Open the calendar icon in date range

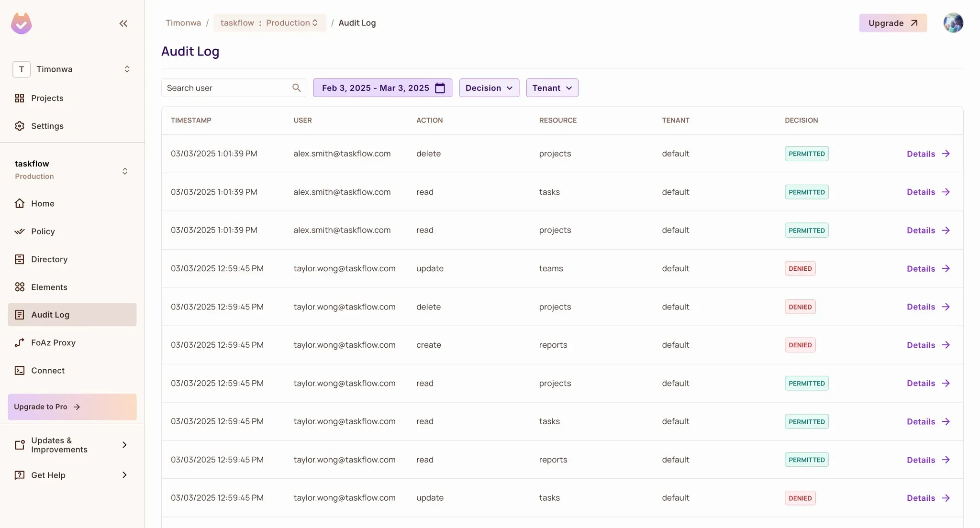tap(440, 88)
